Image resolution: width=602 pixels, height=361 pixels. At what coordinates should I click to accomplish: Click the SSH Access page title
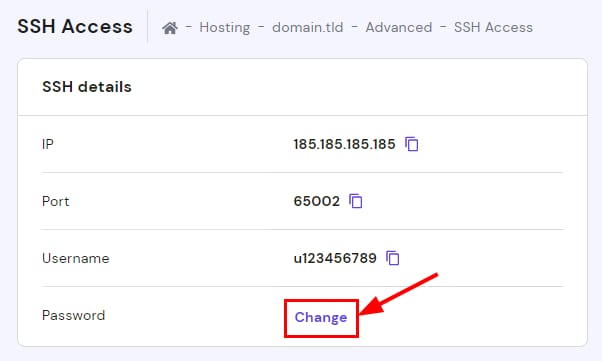coord(75,26)
